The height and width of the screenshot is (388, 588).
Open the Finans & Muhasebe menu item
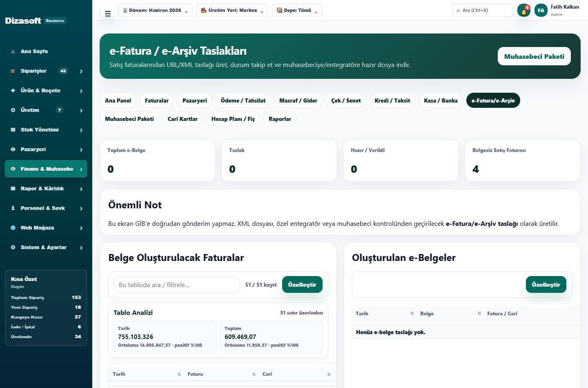click(46, 169)
